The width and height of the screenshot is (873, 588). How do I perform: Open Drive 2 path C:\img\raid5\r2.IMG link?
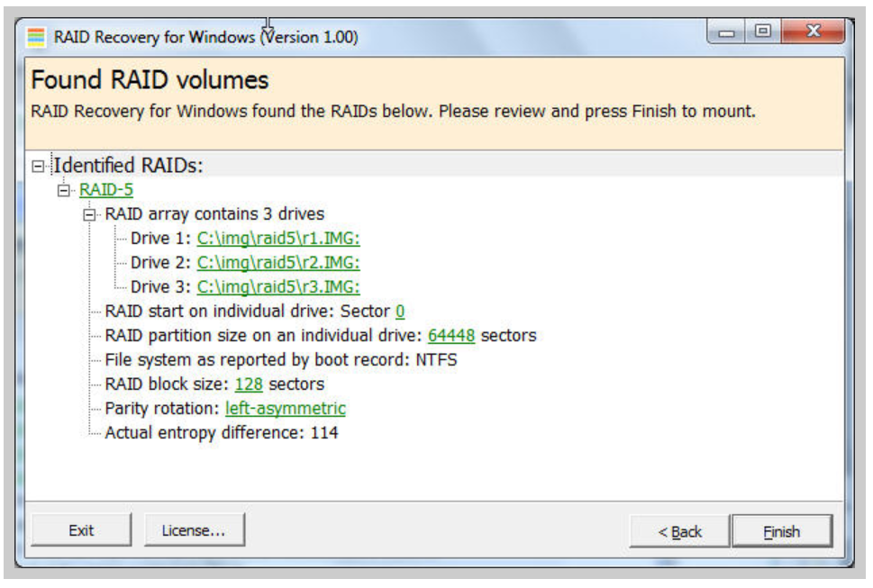tap(278, 263)
